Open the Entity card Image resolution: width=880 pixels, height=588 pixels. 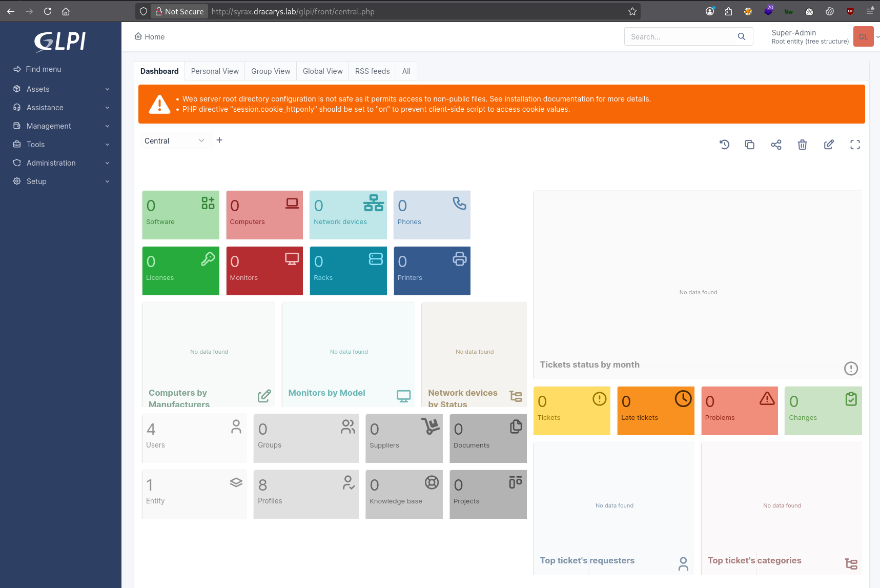click(194, 494)
